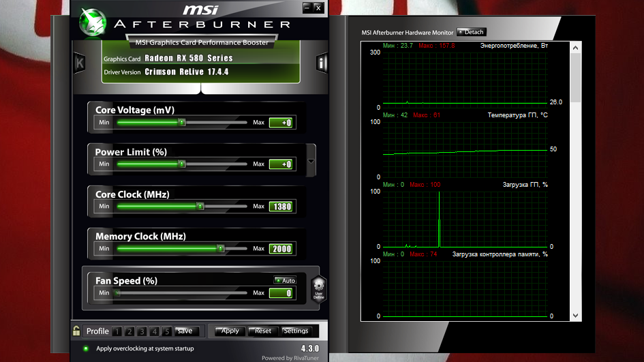This screenshot has width=644, height=362.
Task: Click the 'Powered by RivaTuner' text
Action: (x=290, y=358)
